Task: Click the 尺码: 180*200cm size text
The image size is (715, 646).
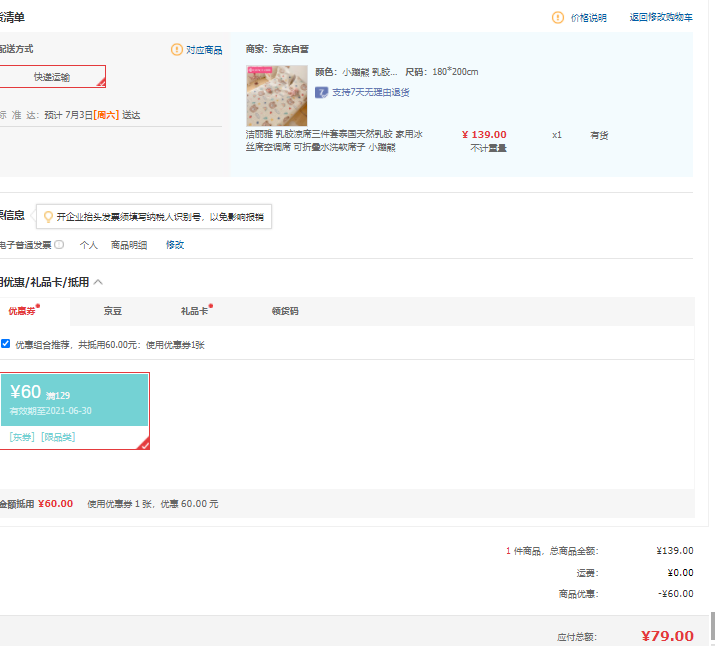Action: point(441,72)
